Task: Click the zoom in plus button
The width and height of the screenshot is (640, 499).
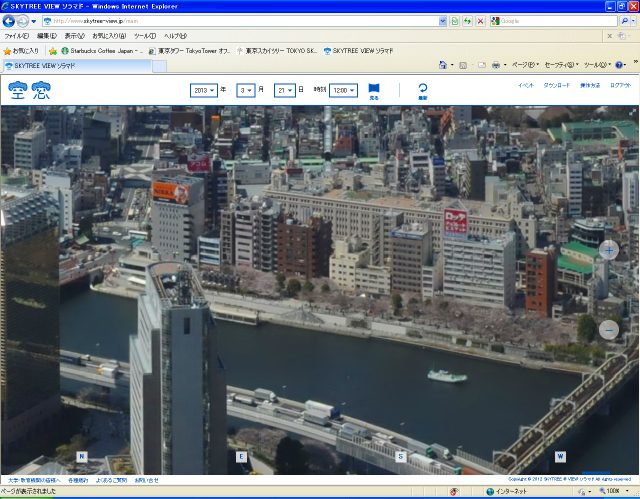Action: 608,249
